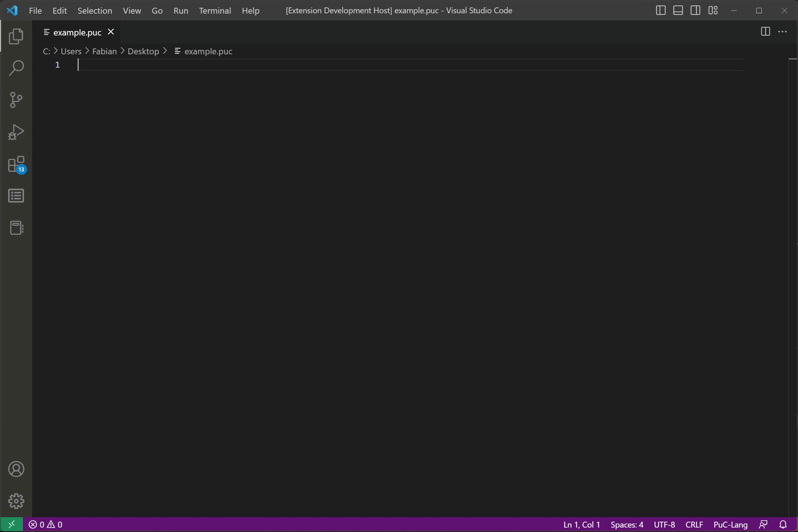Open the Explorer view in activity bar
Image resolution: width=798 pixels, height=532 pixels.
click(x=16, y=36)
